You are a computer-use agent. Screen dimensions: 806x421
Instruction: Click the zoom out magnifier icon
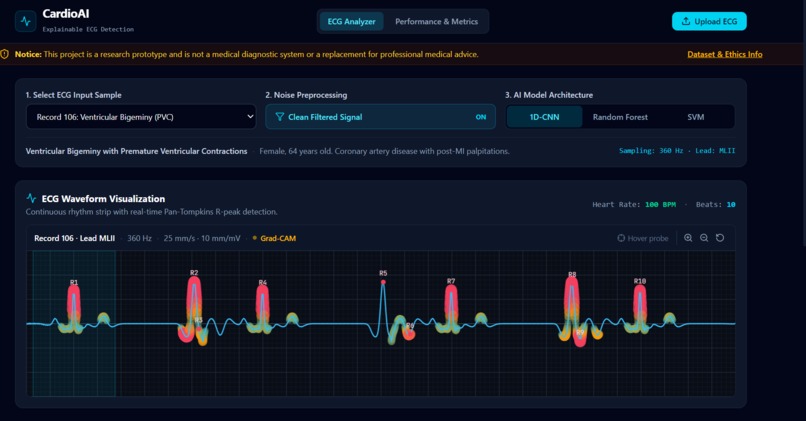click(x=704, y=238)
